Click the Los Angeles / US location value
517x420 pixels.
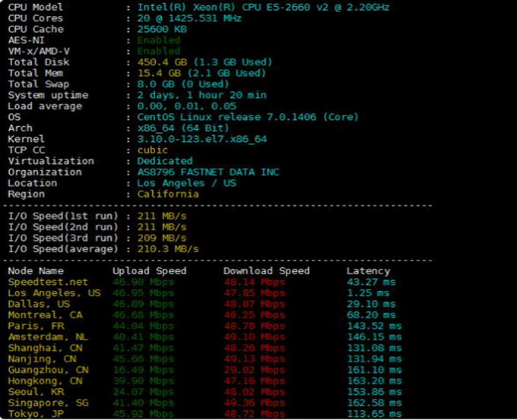[x=186, y=183]
